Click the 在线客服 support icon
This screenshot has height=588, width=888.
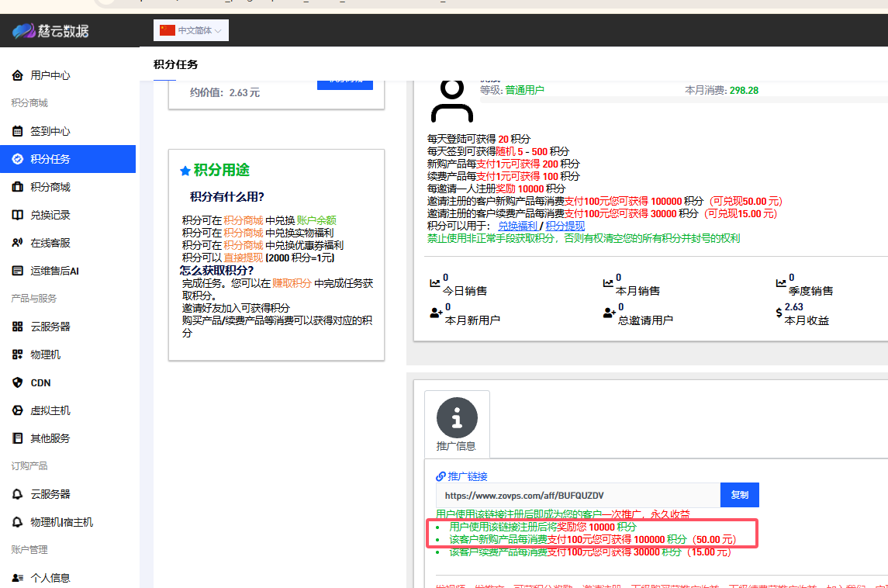coord(17,243)
